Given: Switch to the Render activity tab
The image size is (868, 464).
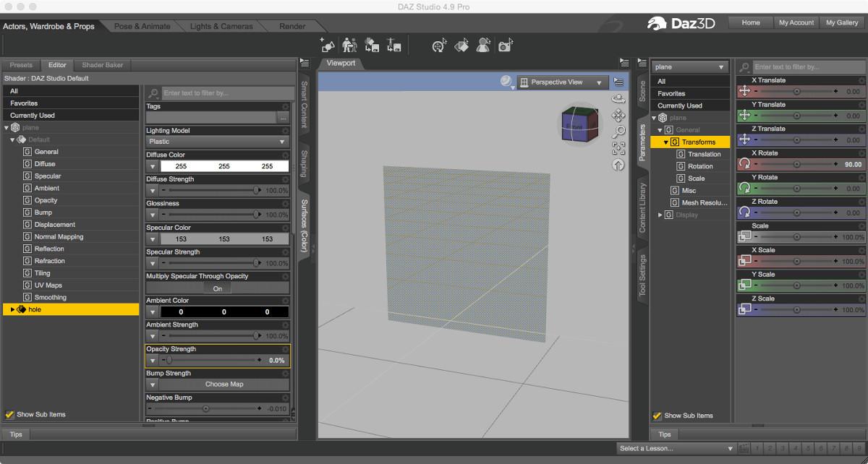Looking at the screenshot, I should click(x=292, y=26).
